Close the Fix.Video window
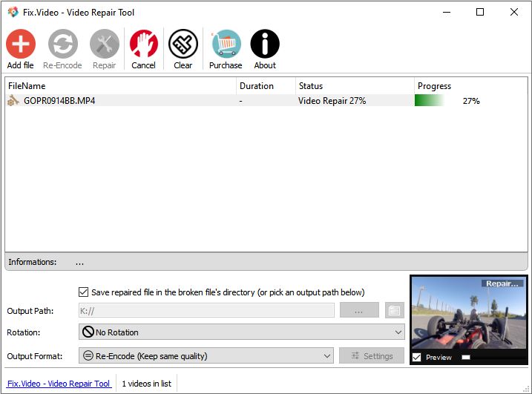The width and height of the screenshot is (532, 394). tap(514, 12)
